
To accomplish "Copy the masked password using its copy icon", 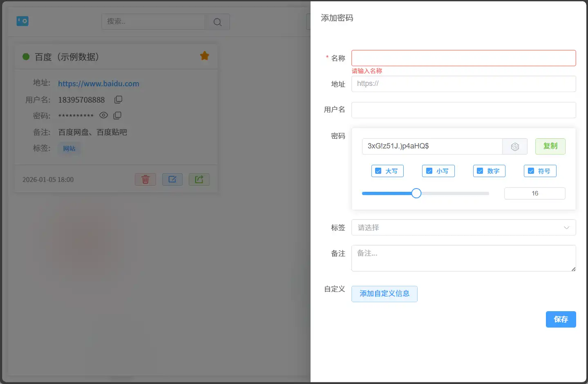I will pos(117,115).
